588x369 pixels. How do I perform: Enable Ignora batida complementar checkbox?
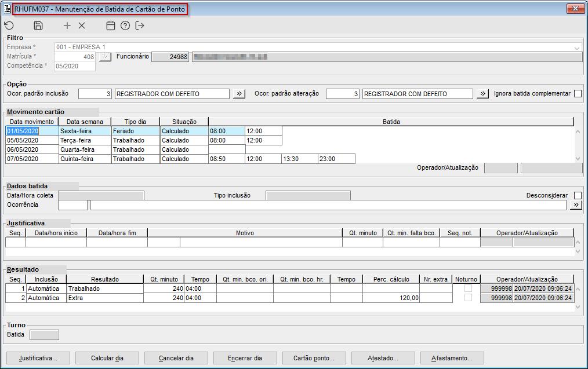coord(578,94)
